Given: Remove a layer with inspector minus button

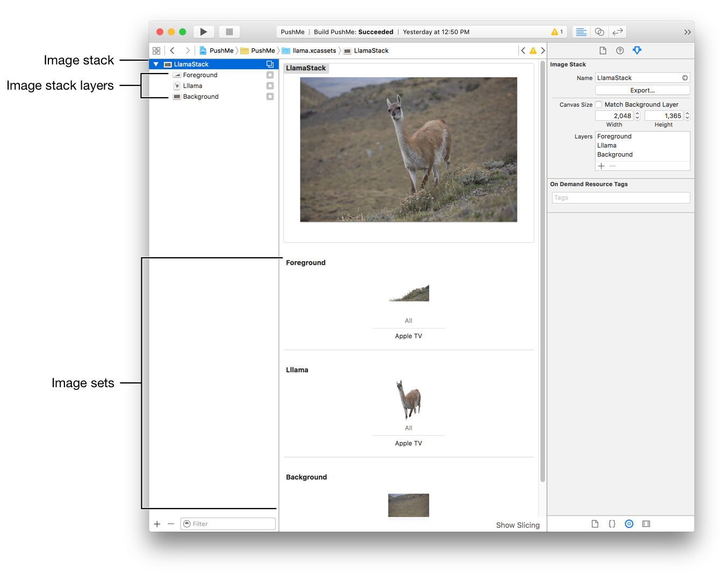Looking at the screenshot, I should click(x=612, y=166).
